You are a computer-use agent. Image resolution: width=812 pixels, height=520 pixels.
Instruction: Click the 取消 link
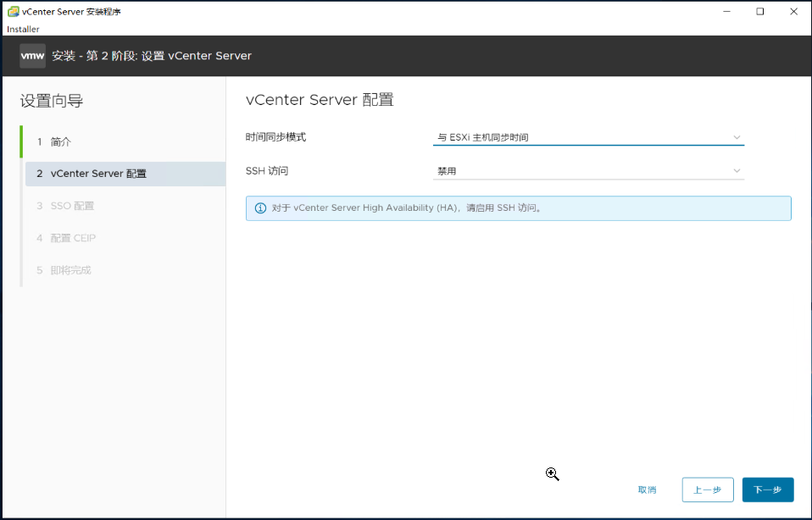[x=647, y=490]
